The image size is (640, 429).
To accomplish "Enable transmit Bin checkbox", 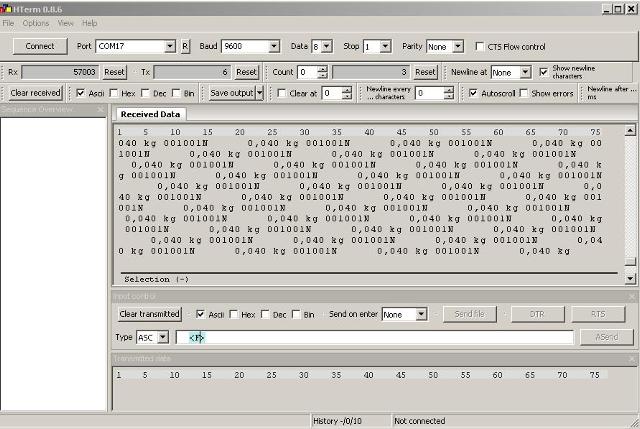I will 296,314.
